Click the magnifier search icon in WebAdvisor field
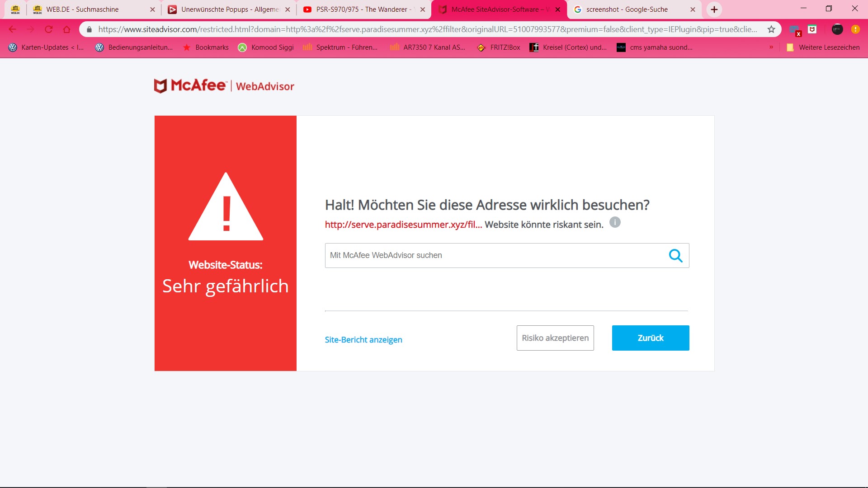Image resolution: width=868 pixels, height=488 pixels. click(x=675, y=256)
